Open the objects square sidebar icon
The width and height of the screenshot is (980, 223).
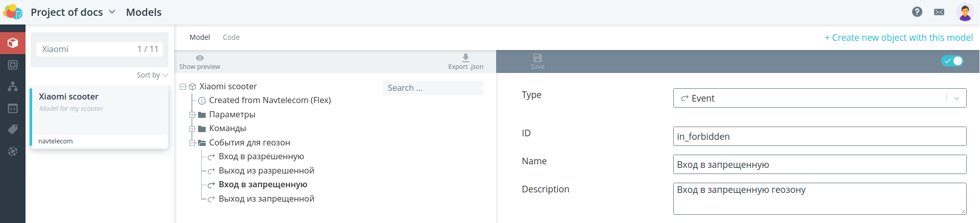click(13, 65)
